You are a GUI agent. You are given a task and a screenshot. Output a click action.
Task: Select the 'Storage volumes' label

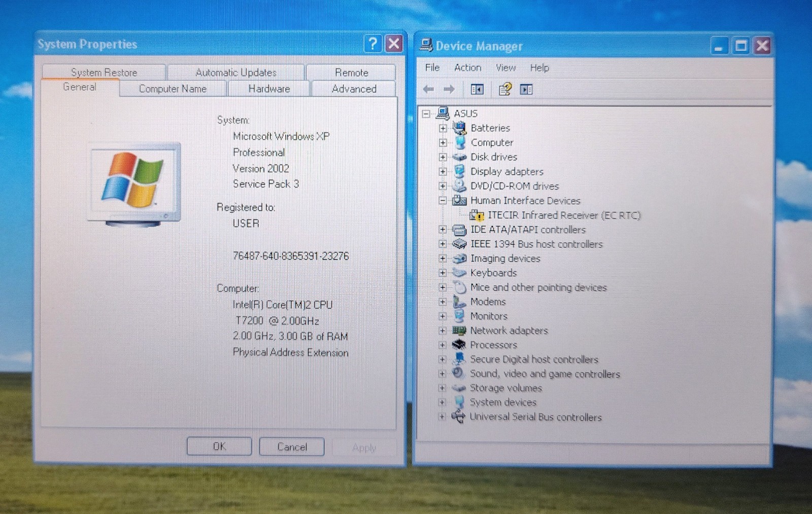(505, 388)
